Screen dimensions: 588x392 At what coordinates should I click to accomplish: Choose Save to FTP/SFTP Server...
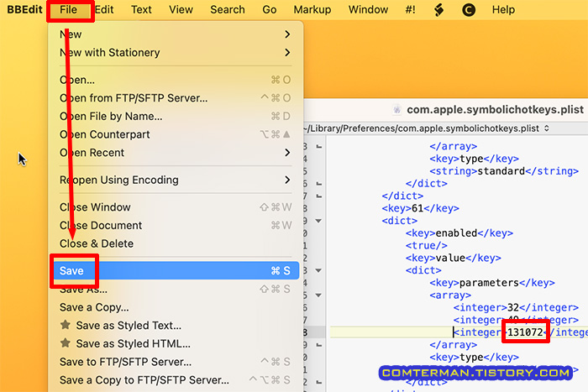(176, 362)
